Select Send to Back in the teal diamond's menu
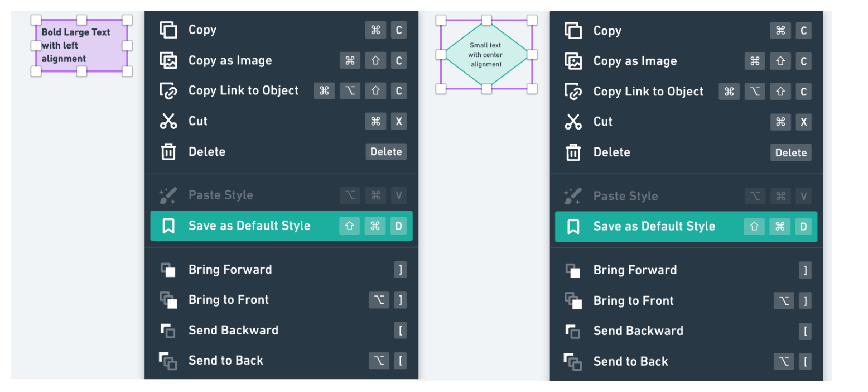This screenshot has width=868, height=392. pyautogui.click(x=686, y=361)
